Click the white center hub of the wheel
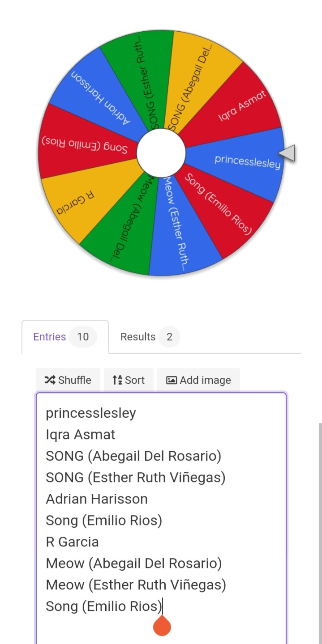 tap(161, 153)
